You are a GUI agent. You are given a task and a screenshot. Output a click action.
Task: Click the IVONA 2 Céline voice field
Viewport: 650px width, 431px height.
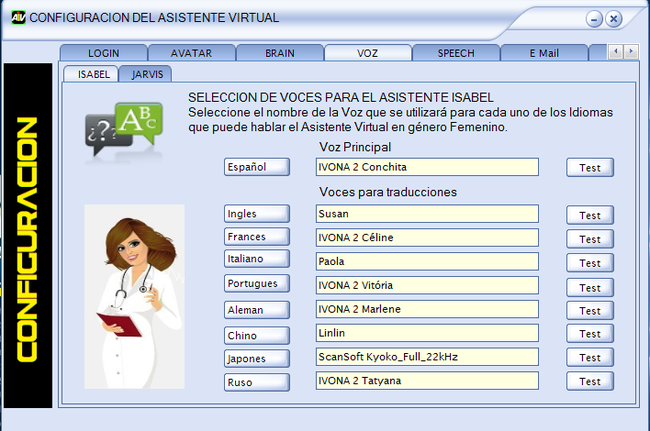[x=427, y=237]
